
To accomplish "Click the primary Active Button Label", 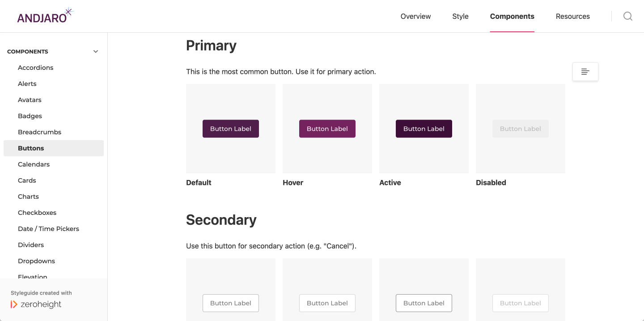I will (x=424, y=128).
